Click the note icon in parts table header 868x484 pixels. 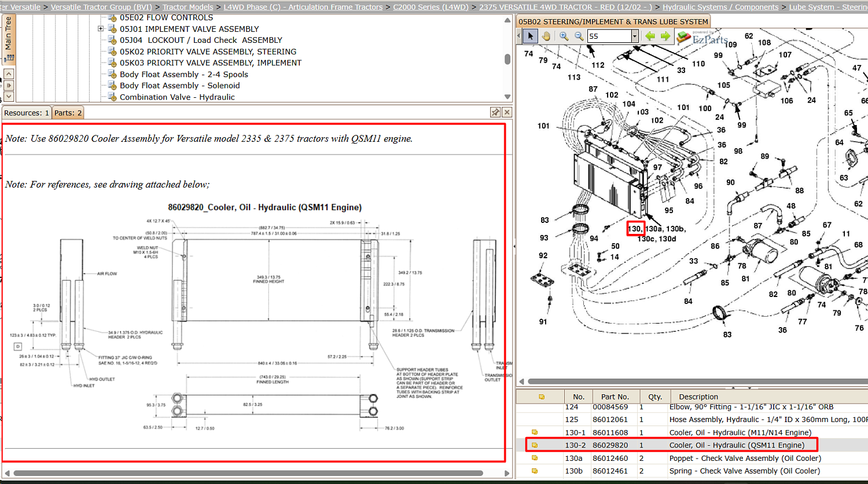click(x=542, y=397)
